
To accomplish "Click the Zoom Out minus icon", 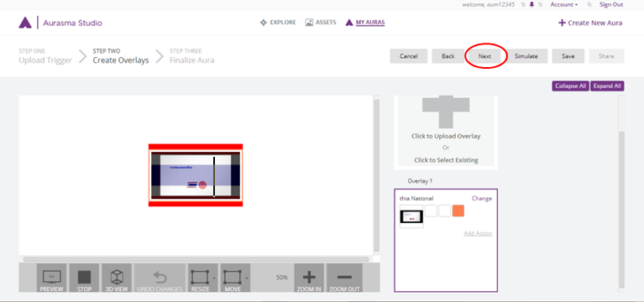I will (x=344, y=279).
